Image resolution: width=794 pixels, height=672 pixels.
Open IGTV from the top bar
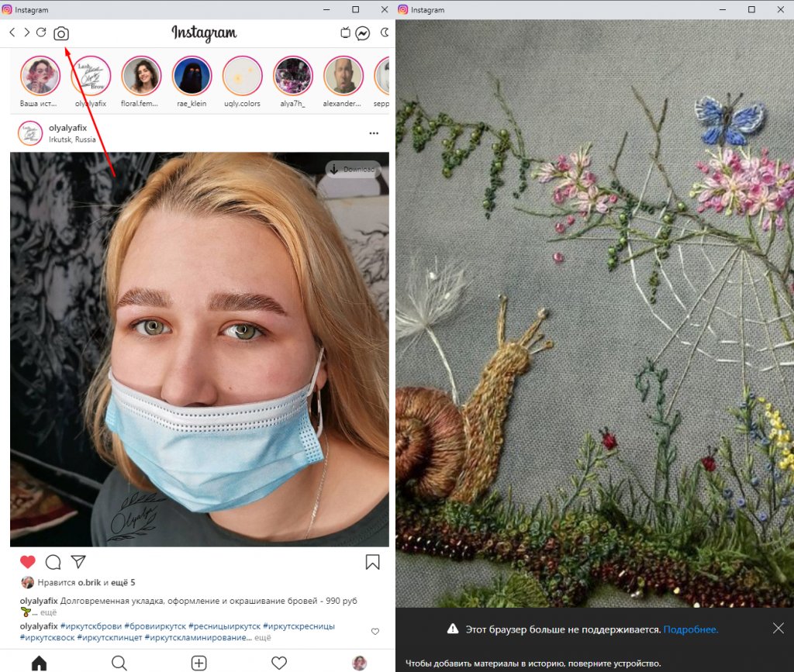346,33
